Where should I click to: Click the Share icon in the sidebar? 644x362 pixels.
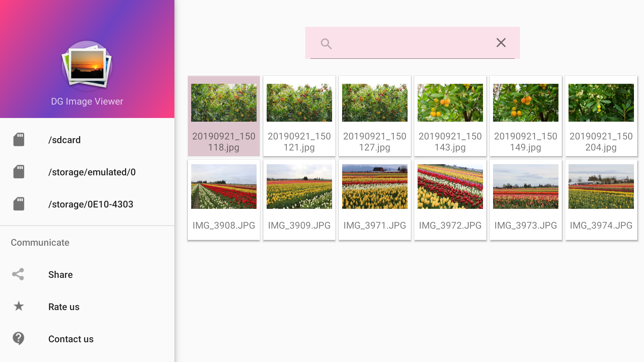[19, 274]
